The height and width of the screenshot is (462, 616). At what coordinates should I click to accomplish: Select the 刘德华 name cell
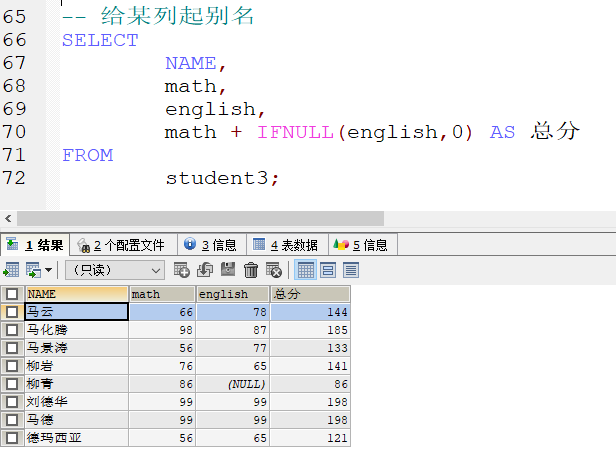(77, 402)
